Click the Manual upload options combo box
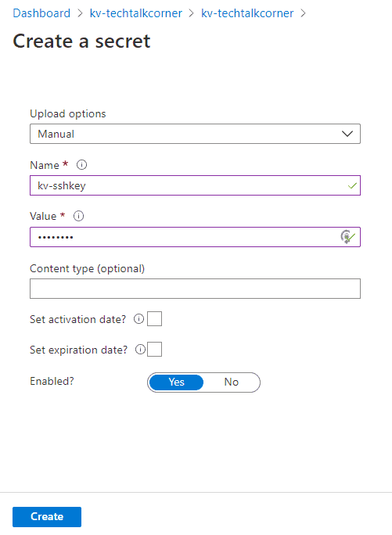This screenshot has height=535, width=392. pyautogui.click(x=195, y=134)
